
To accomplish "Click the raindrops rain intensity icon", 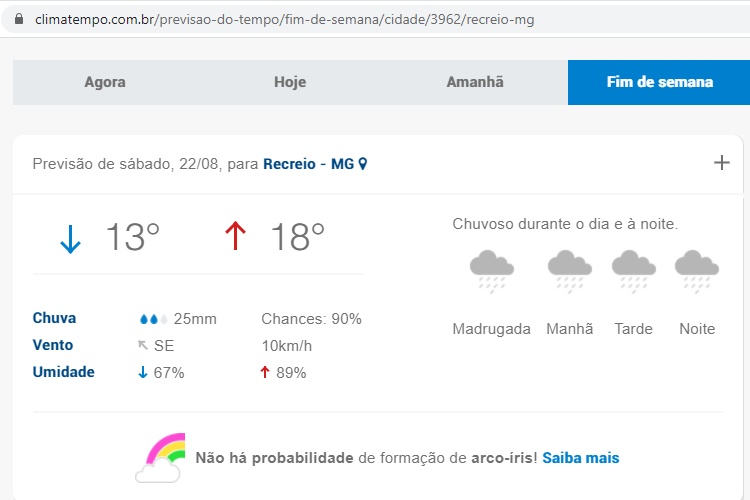I will (x=154, y=319).
